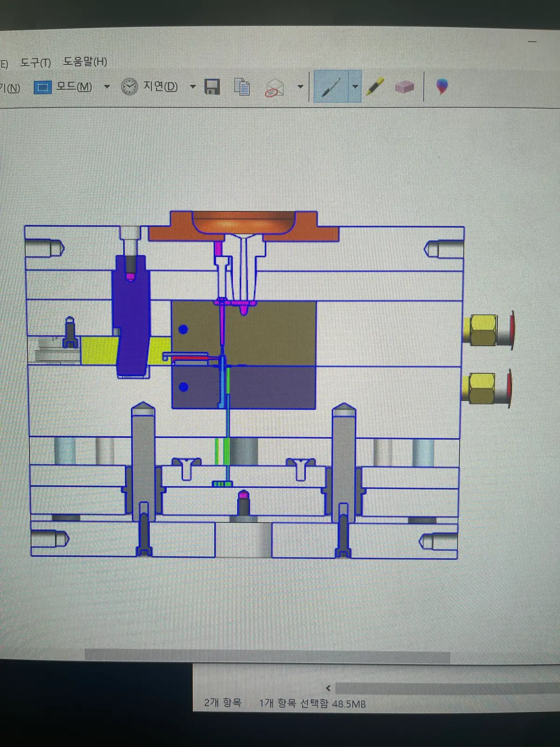The height and width of the screenshot is (747, 560).
Task: Open snip in Paint 3D balloon icon
Action: click(441, 86)
